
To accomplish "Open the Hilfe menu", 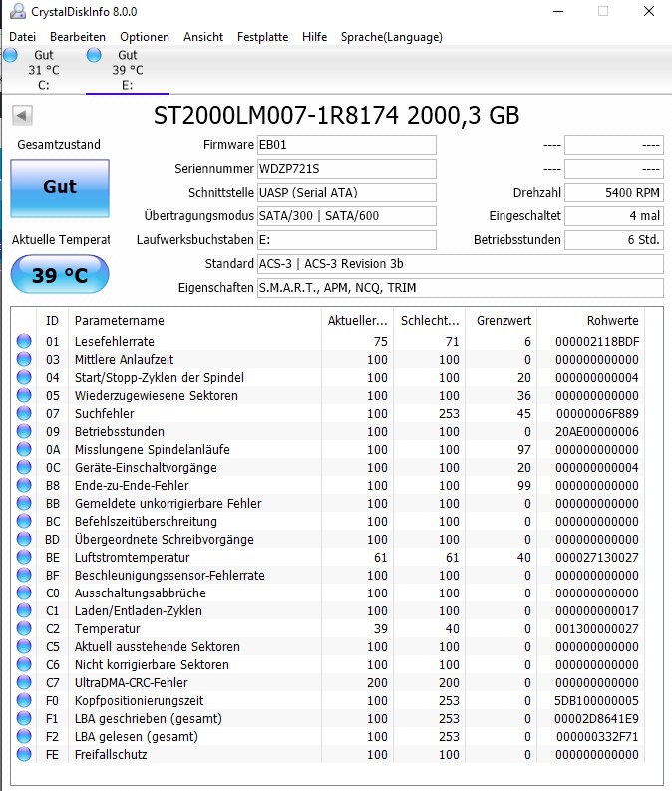I will [315, 37].
